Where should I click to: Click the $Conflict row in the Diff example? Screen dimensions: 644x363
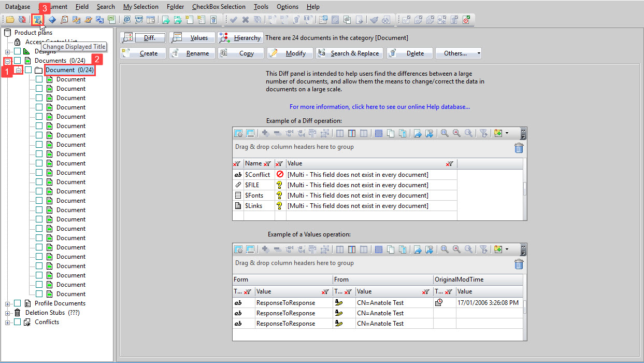pyautogui.click(x=345, y=175)
